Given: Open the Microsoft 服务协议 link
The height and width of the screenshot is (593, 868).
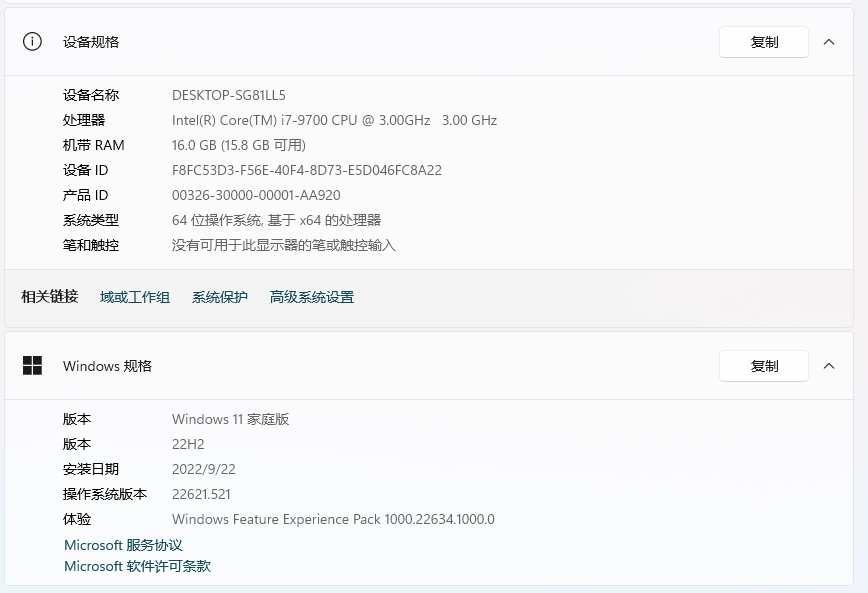Looking at the screenshot, I should [123, 545].
